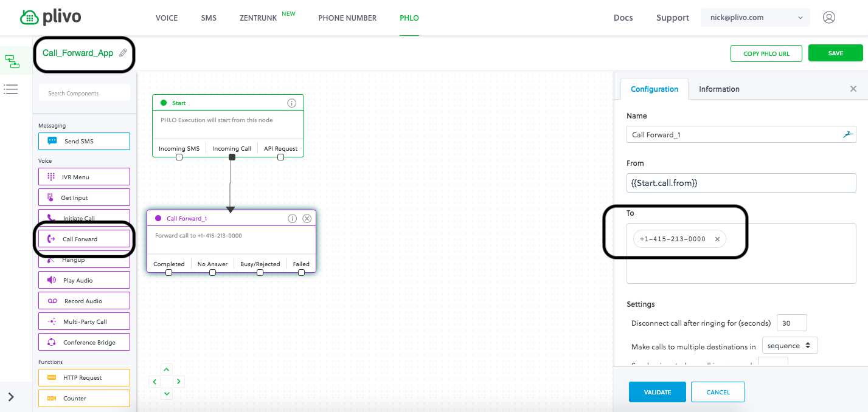Image resolution: width=868 pixels, height=412 pixels.
Task: Remove the +1-415-213-0000 number chip
Action: (x=717, y=239)
